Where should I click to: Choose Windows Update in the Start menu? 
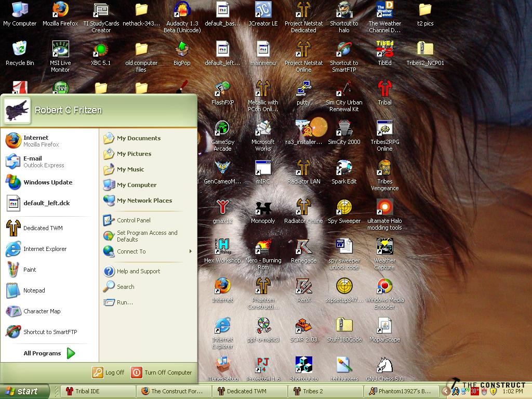[49, 182]
